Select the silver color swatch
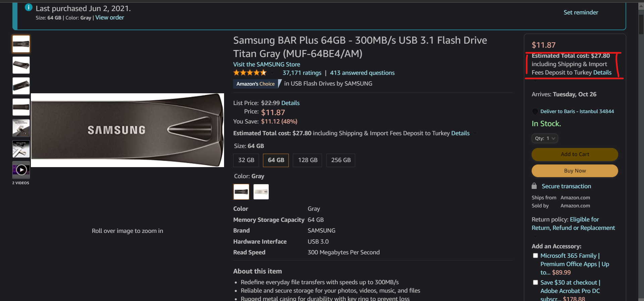 (261, 192)
